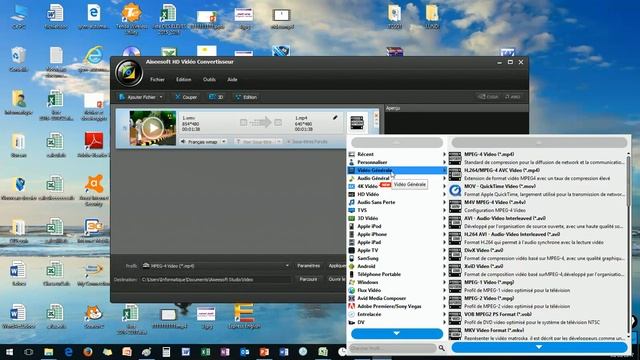640x360 pixels.
Task: Select MPEG-1 Video (*.mpg) format
Action: [x=537, y=286]
